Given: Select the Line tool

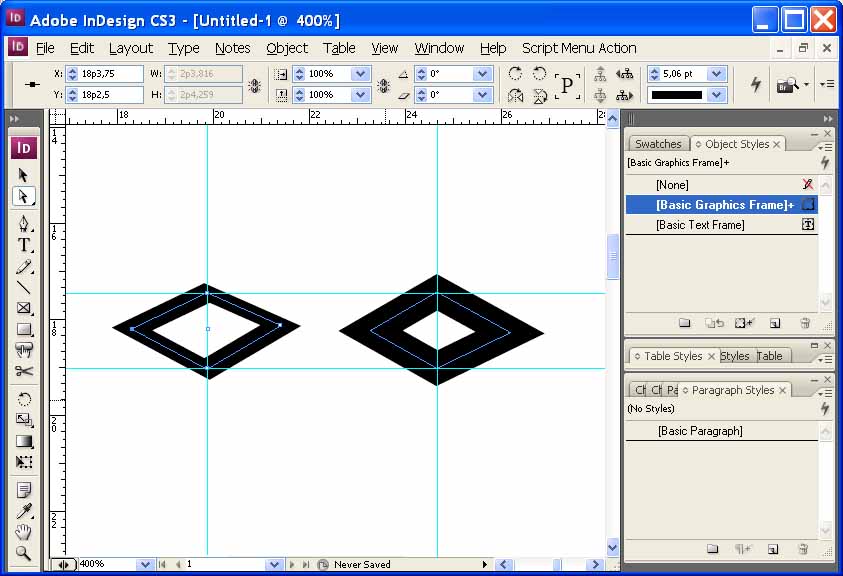Looking at the screenshot, I should point(24,287).
